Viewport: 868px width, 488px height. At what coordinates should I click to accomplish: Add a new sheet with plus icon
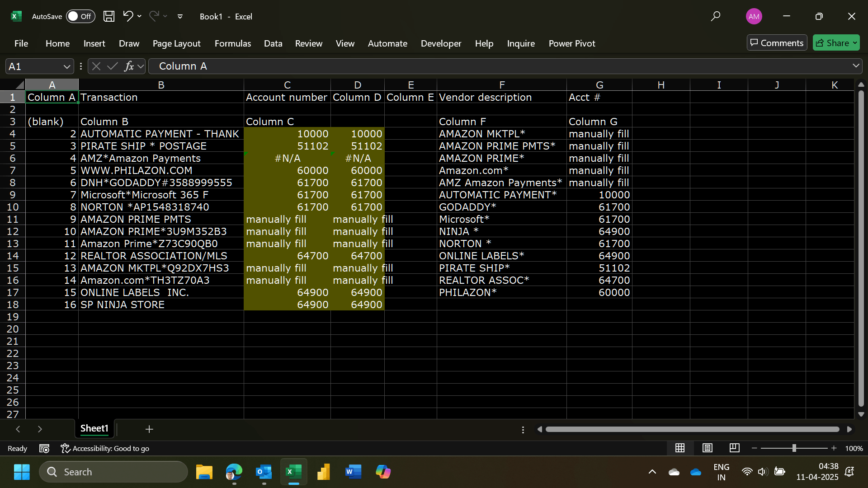click(149, 429)
